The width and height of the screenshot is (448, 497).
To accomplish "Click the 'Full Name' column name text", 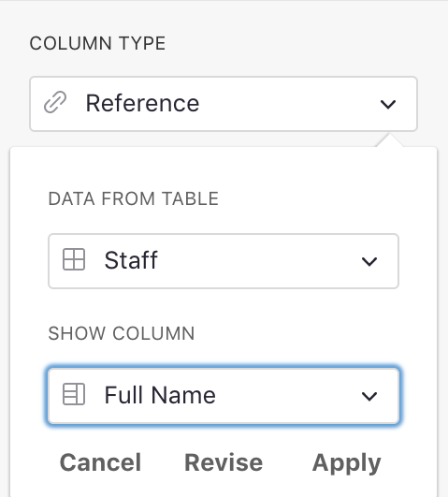I will tap(160, 395).
